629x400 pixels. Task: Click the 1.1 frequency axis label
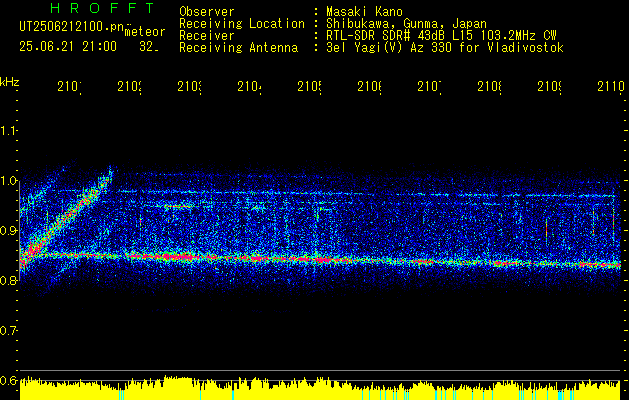[x=8, y=131]
